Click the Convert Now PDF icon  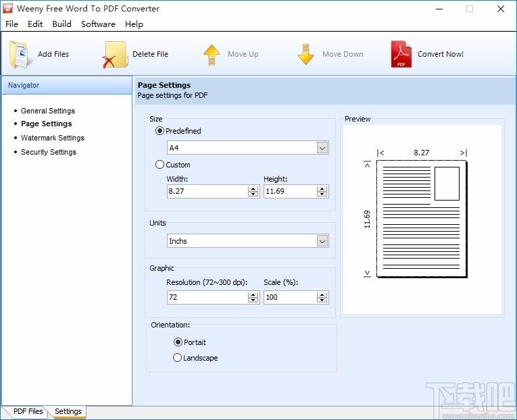[401, 54]
